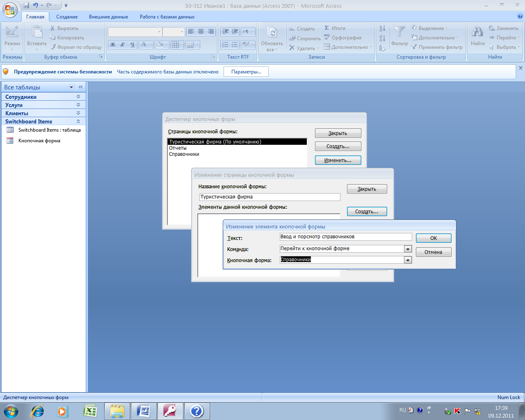Open Access help question icon
This screenshot has height=420, width=525.
(520, 16)
